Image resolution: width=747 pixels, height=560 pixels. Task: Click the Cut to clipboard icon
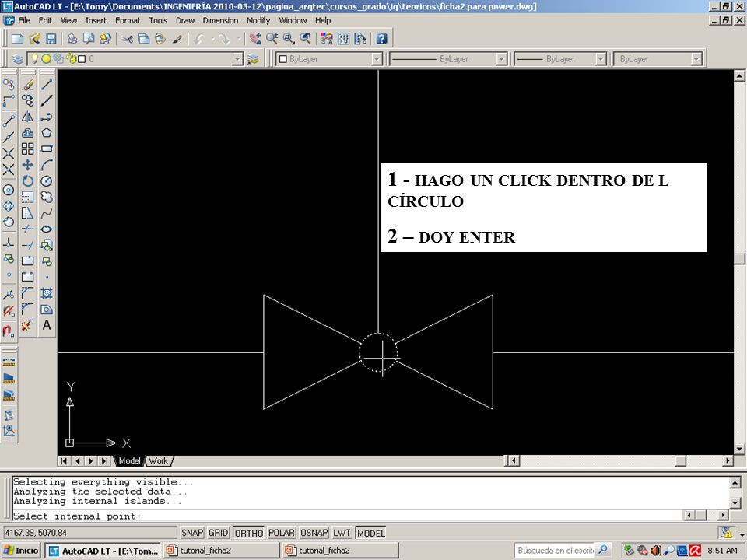127,39
